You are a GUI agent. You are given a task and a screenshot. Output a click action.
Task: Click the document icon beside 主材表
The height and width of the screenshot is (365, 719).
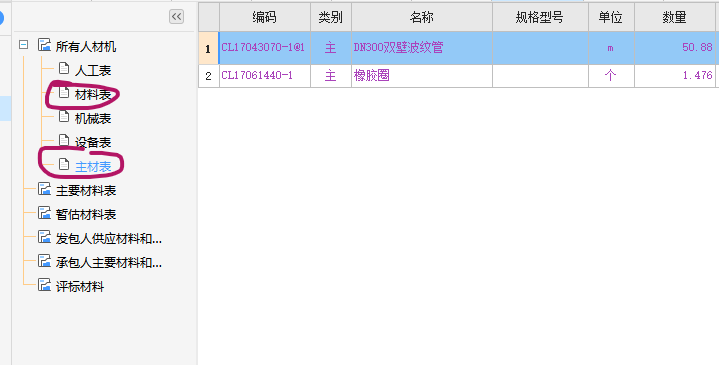(64, 164)
